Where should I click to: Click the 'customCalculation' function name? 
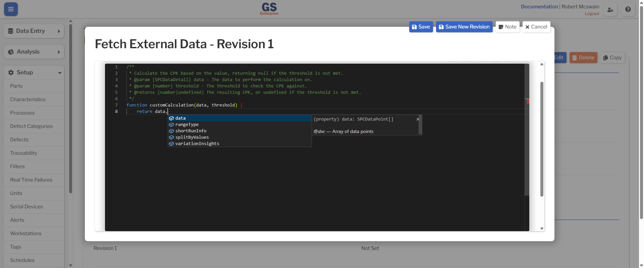tap(171, 105)
